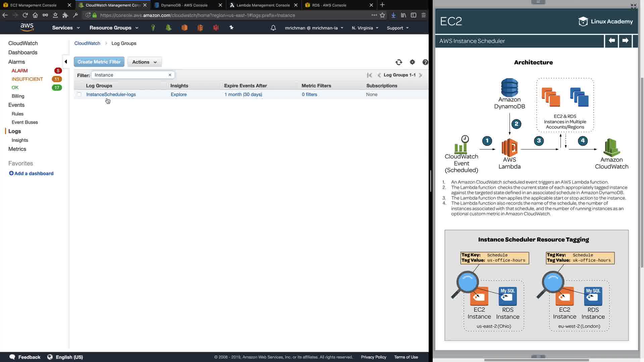Click the AWS logo home icon
The image size is (644, 362).
point(27,27)
